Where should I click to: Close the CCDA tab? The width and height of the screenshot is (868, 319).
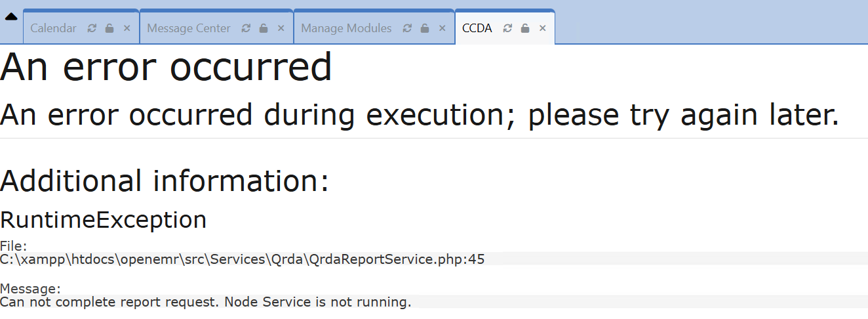click(x=542, y=28)
